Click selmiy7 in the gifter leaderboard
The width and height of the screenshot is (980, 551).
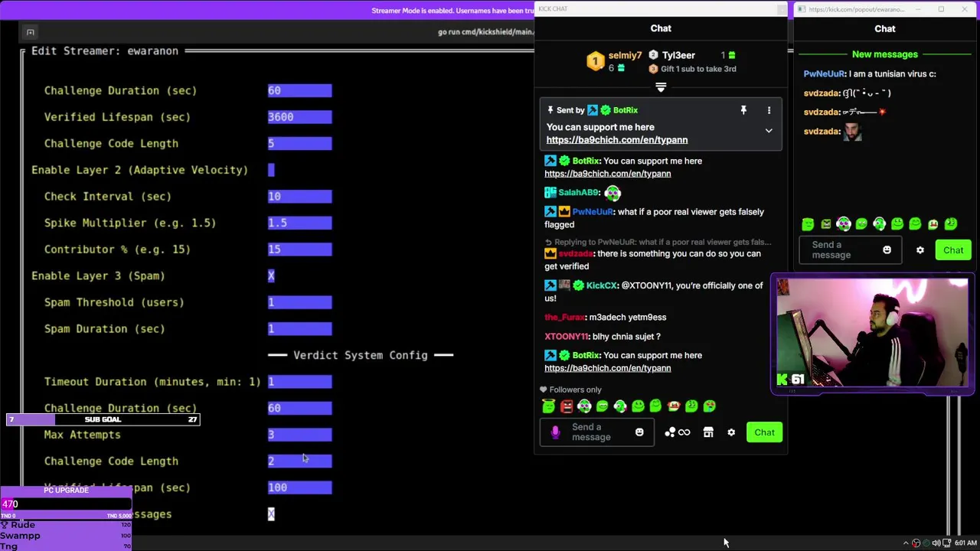(625, 55)
